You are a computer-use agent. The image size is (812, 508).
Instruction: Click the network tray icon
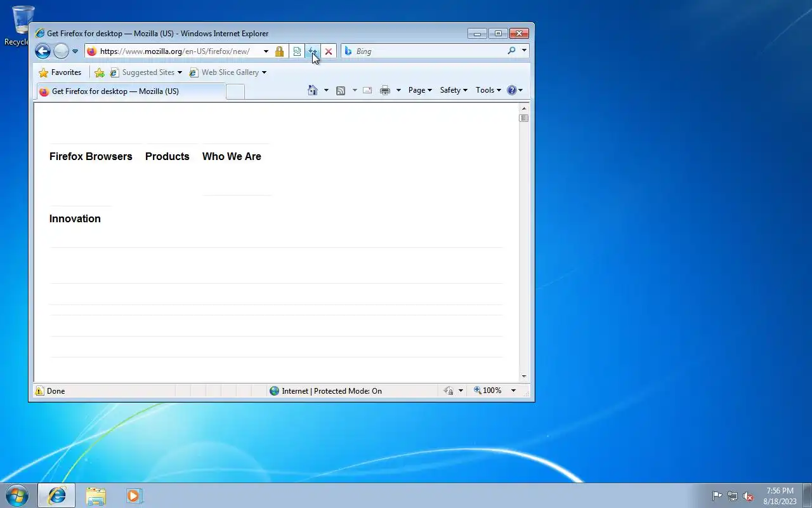click(733, 496)
